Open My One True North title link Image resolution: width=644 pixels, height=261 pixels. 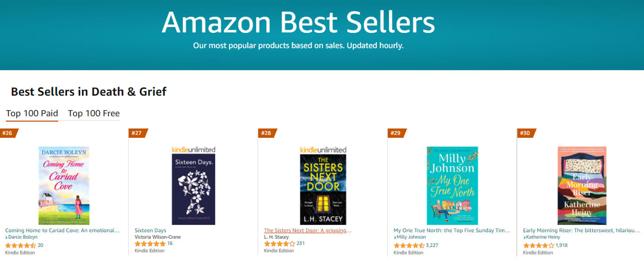tap(452, 230)
